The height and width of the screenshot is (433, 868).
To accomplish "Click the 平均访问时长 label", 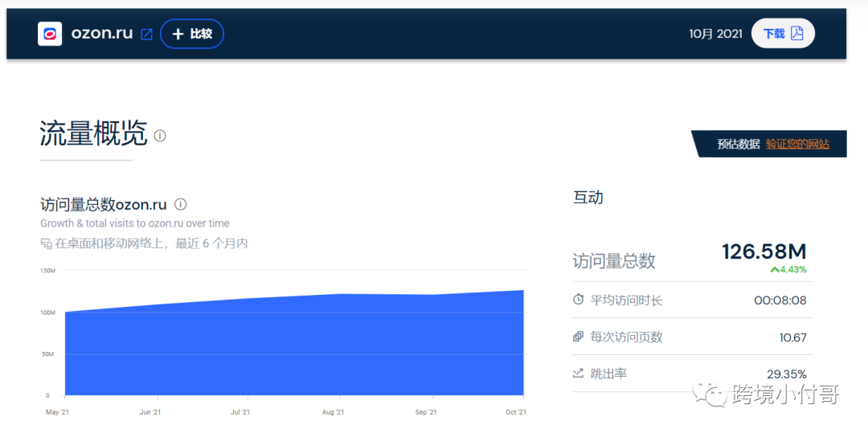I will coord(626,300).
